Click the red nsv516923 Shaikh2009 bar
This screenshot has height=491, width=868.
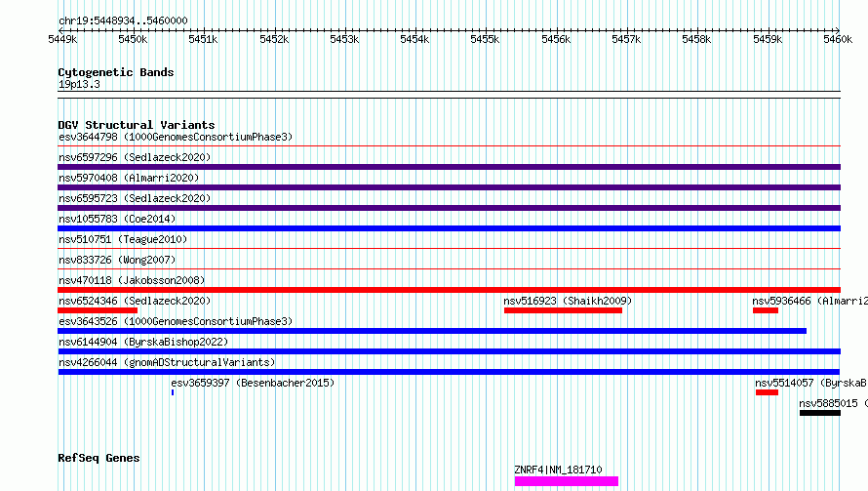(x=563, y=310)
